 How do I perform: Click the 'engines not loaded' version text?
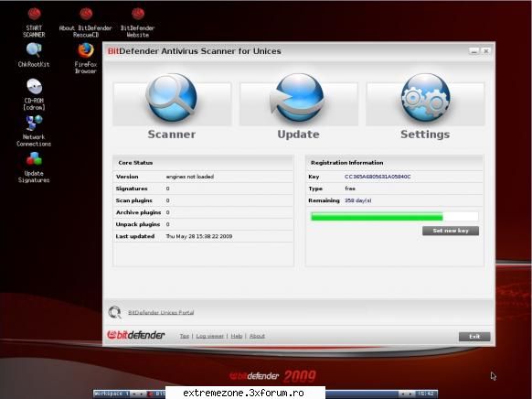(x=189, y=177)
